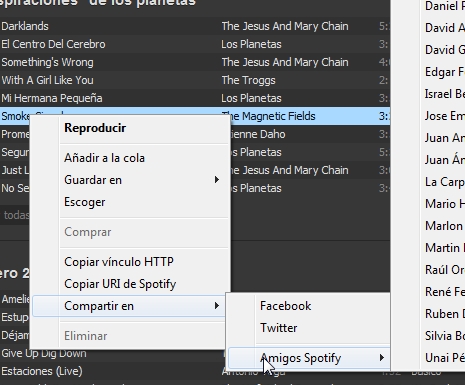Share the track on Twitter
Viewport: 465px width, 385px height.
[x=279, y=328]
